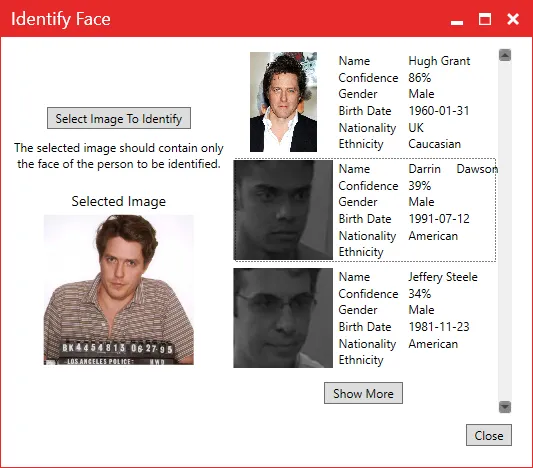Screen dimensions: 533x468
Task: Click birth date 1991-07-12
Action: tap(439, 219)
